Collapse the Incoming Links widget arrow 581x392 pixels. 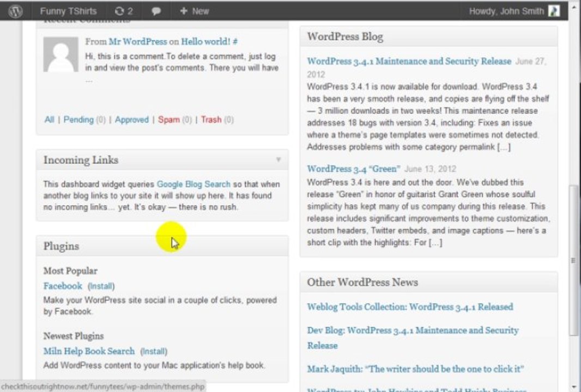[x=279, y=160]
